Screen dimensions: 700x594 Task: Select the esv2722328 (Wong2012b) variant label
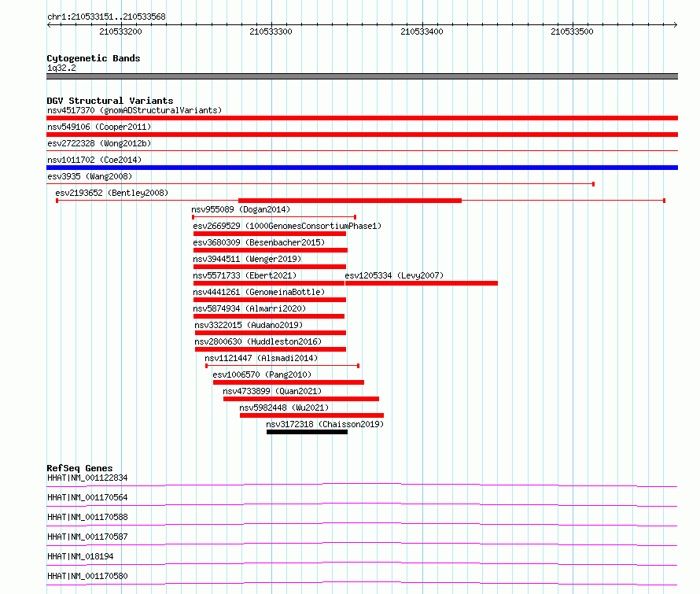pyautogui.click(x=99, y=143)
